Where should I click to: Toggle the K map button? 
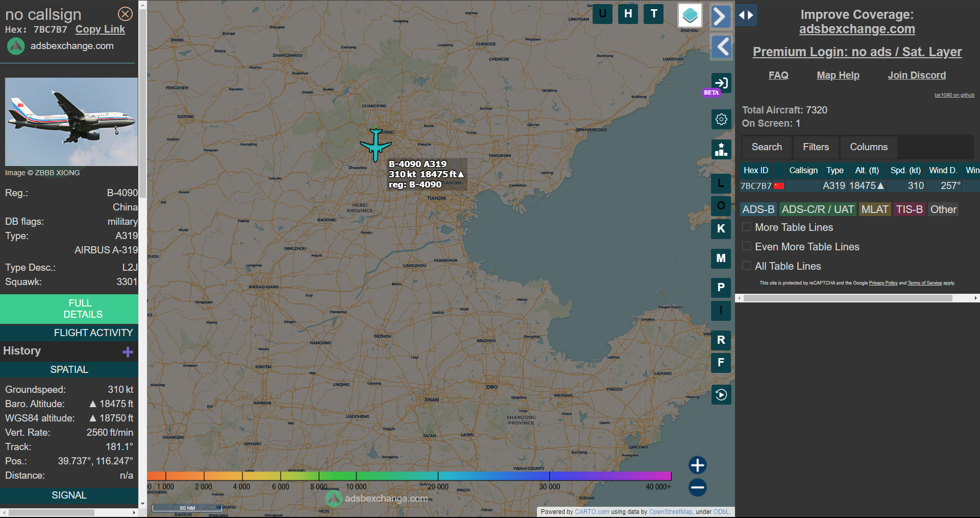[721, 229]
